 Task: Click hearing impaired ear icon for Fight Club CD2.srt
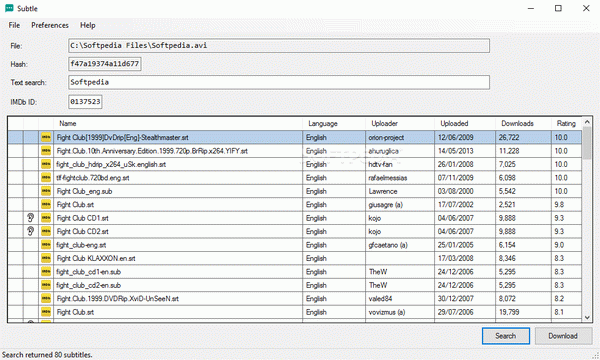point(31,231)
